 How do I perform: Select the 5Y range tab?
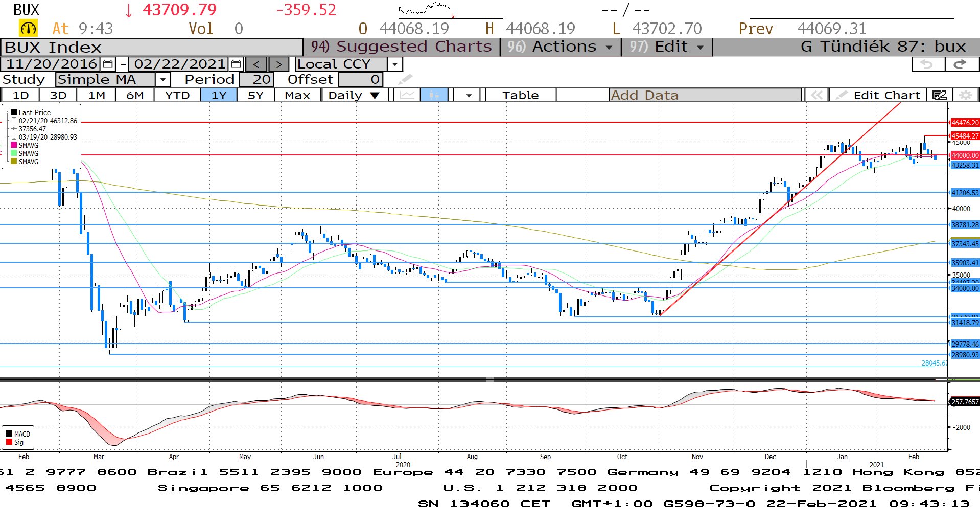[255, 95]
